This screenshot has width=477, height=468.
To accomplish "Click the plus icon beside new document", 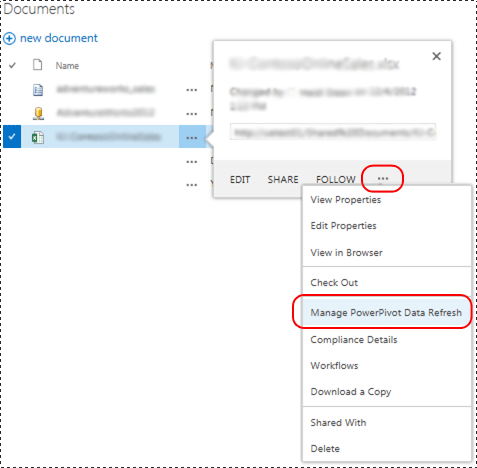I will click(9, 39).
